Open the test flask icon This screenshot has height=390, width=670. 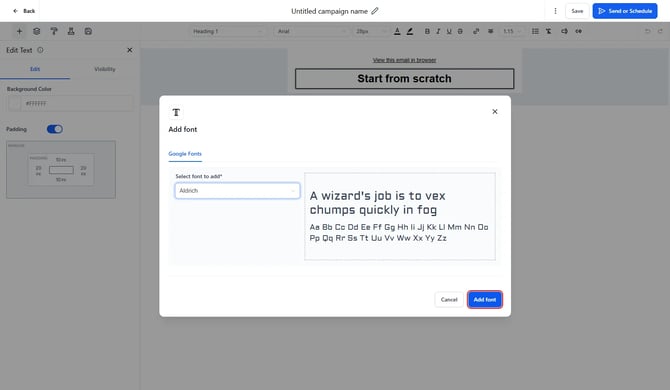pyautogui.click(x=71, y=31)
